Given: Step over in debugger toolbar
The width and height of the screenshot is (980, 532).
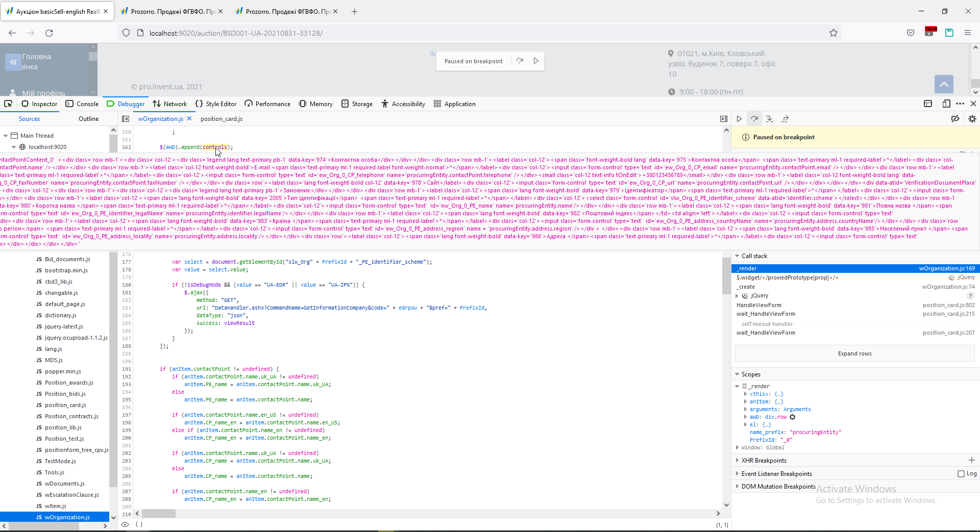Looking at the screenshot, I should pyautogui.click(x=754, y=119).
